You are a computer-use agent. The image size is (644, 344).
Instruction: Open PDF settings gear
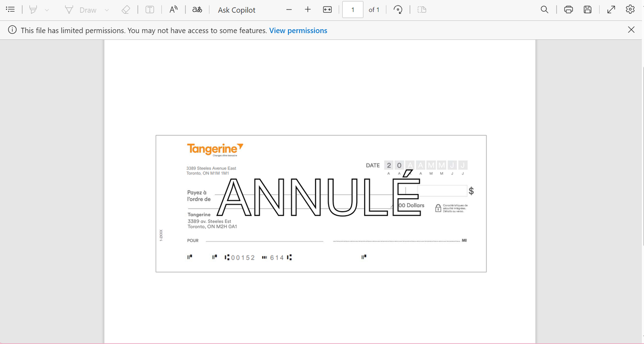click(630, 10)
